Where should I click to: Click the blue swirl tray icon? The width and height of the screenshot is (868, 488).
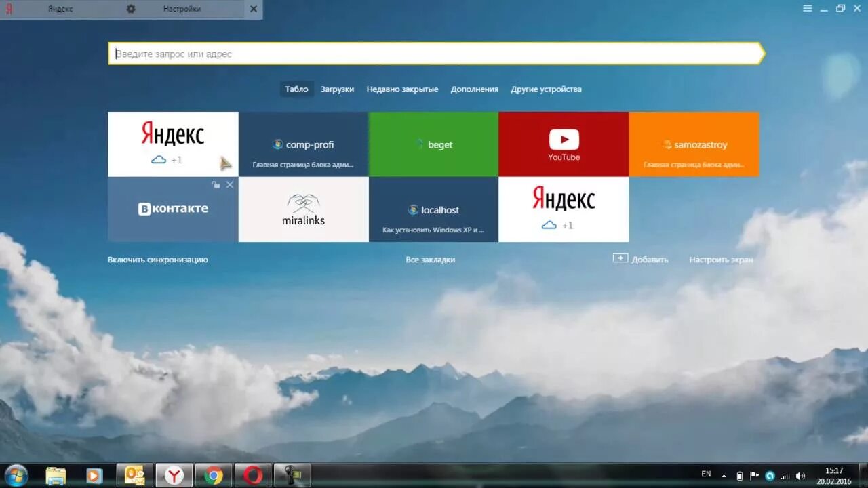coord(770,476)
